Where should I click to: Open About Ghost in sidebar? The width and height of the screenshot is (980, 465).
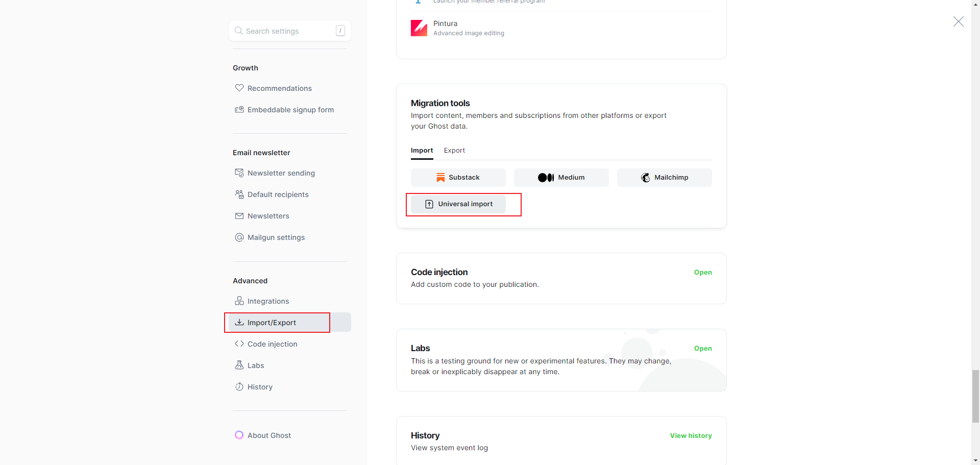(x=269, y=435)
